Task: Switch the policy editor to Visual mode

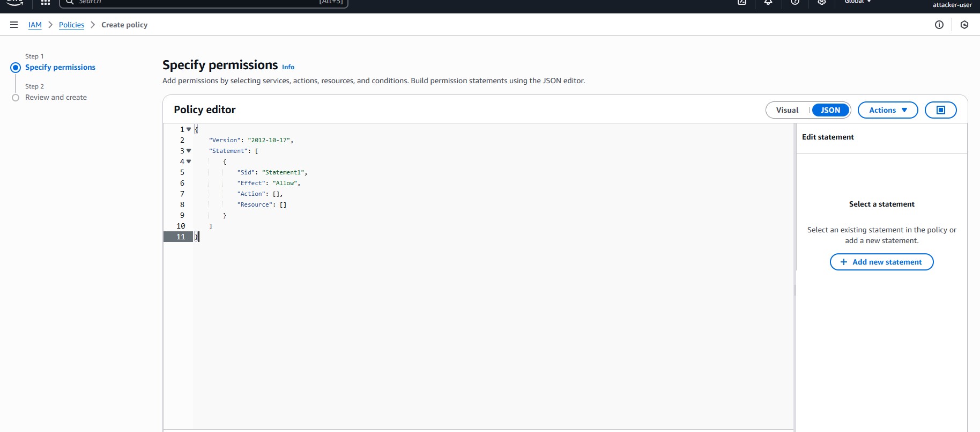Action: pyautogui.click(x=787, y=110)
